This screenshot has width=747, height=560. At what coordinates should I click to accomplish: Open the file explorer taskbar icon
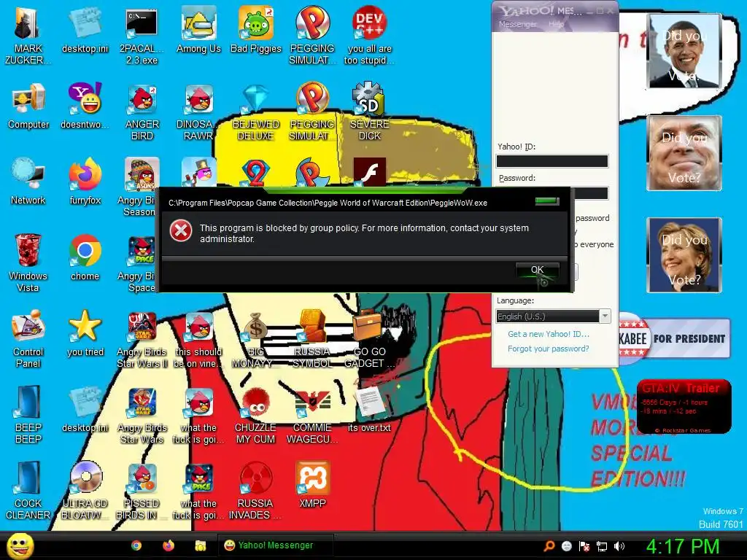coord(200,545)
